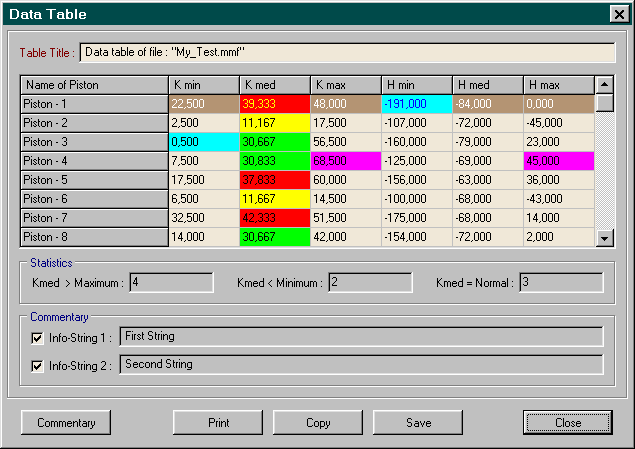Screen dimensions: 635x449
Task: Click into the Table Title text field
Action: click(x=347, y=52)
